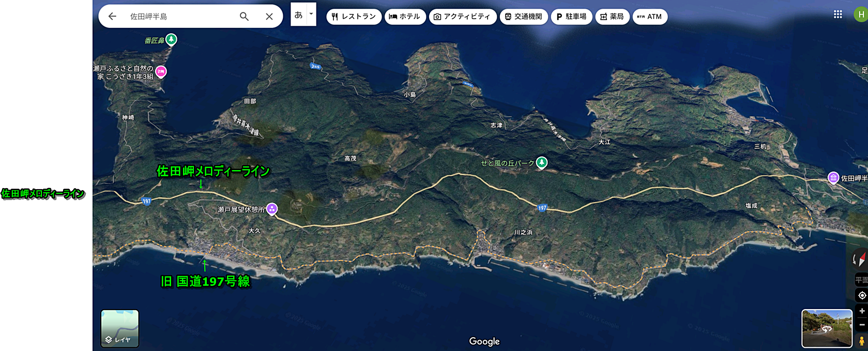Click the back arrow in search box

click(112, 17)
